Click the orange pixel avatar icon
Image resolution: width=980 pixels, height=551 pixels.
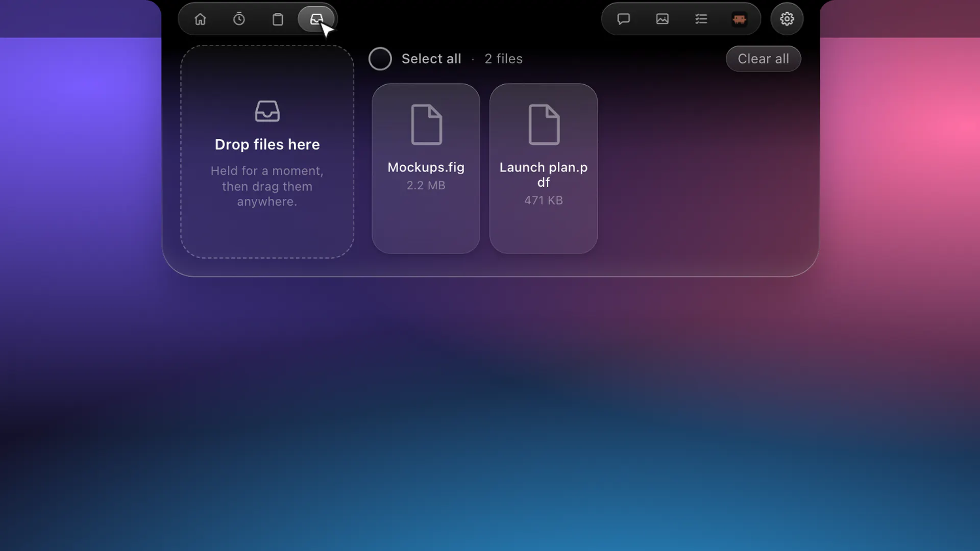[740, 19]
